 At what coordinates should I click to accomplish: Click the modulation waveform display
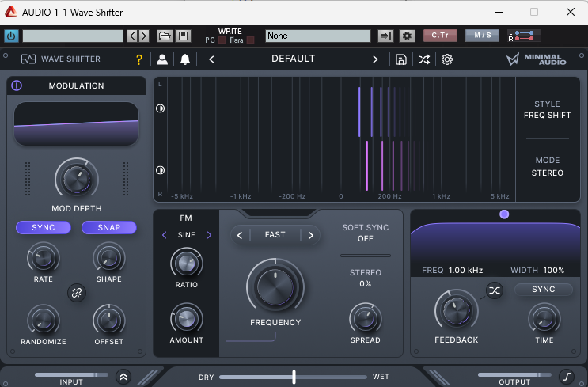click(76, 123)
